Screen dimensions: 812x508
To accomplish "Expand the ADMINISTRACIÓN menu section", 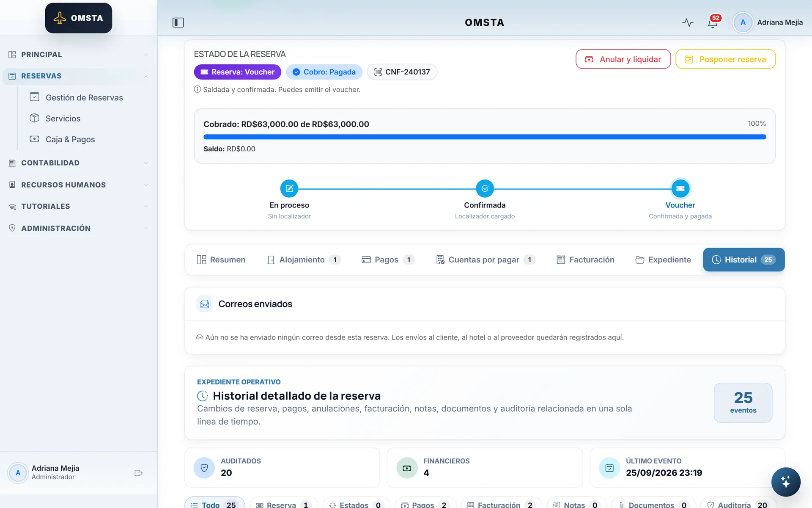I will (x=79, y=228).
